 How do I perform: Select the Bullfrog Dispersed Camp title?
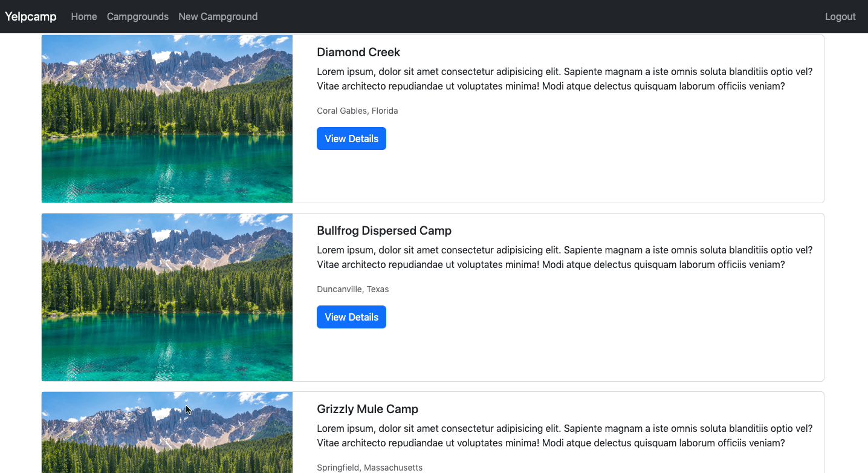[x=384, y=230]
